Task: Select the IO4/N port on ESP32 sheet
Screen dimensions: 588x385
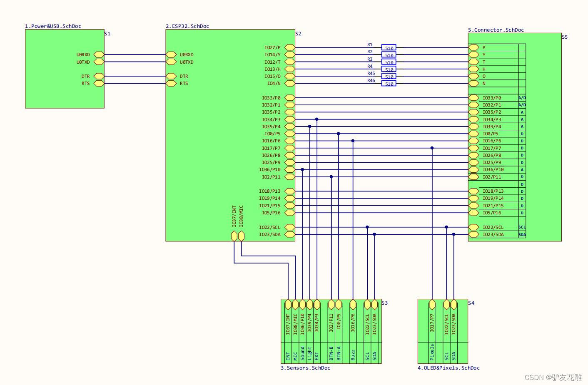Action: 290,83
